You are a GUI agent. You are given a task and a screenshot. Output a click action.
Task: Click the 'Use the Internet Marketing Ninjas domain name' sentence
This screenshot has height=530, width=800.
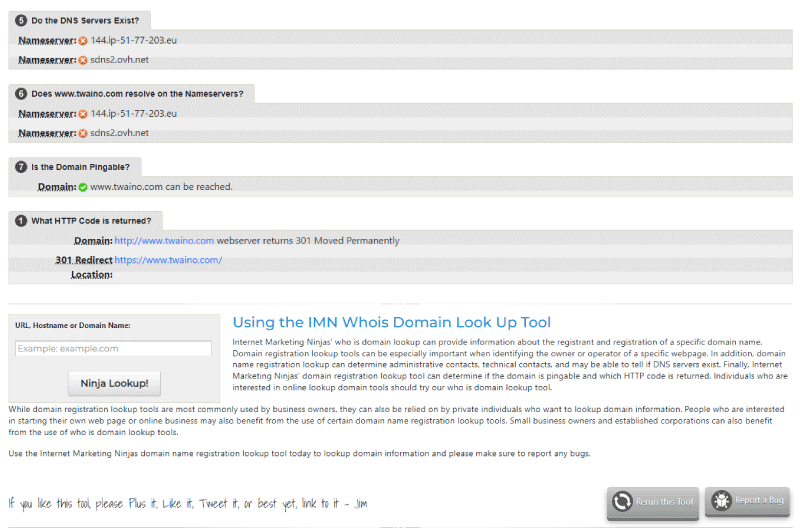pos(299,453)
